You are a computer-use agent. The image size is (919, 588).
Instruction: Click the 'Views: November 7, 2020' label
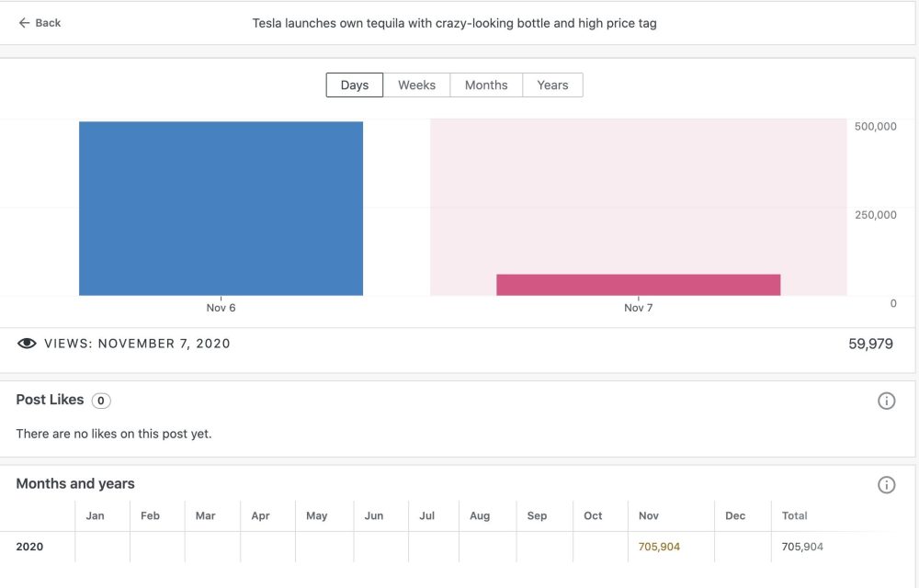pyautogui.click(x=137, y=344)
